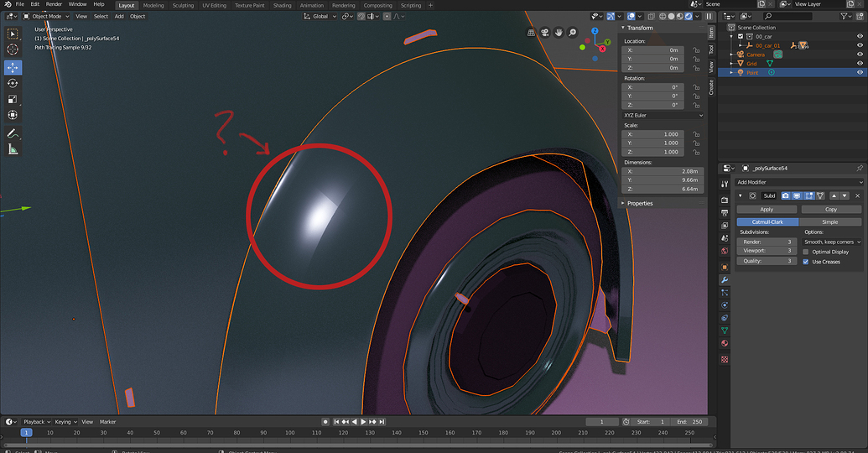Open the Object Mode dropdown
The image size is (868, 453).
[46, 16]
